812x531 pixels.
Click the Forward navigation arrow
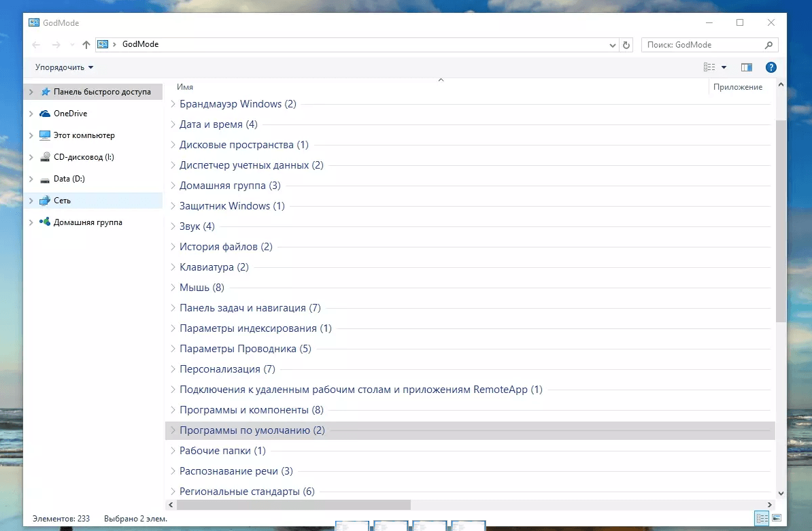click(x=56, y=44)
